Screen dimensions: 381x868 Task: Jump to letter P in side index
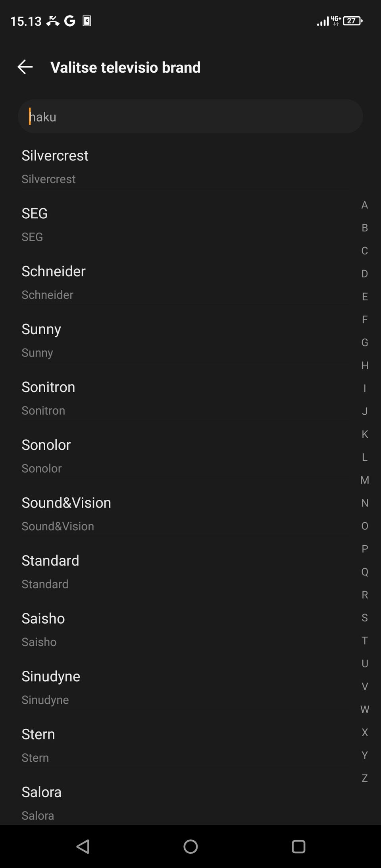[364, 549]
